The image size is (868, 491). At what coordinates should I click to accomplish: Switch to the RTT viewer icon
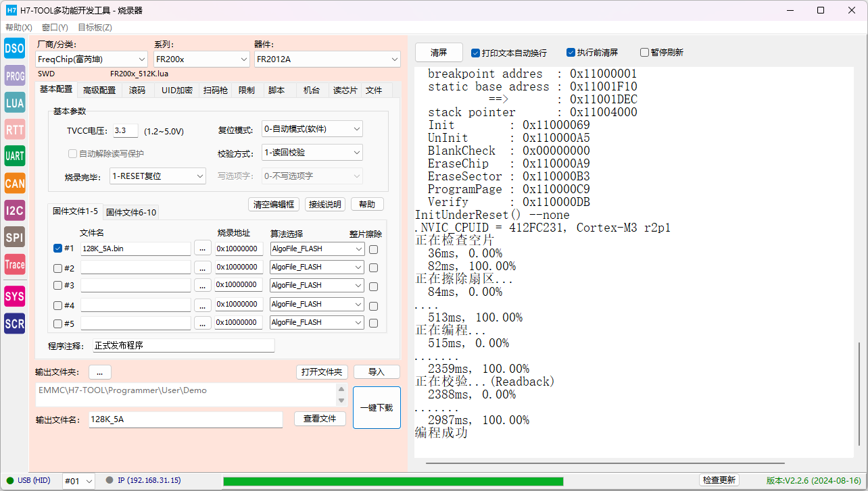(x=15, y=130)
